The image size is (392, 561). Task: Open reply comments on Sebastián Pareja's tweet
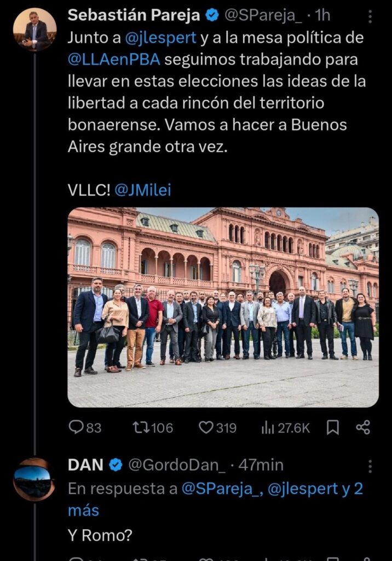click(85, 427)
